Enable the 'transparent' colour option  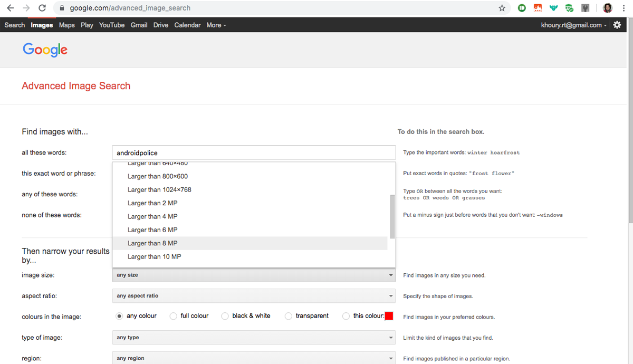(x=289, y=316)
